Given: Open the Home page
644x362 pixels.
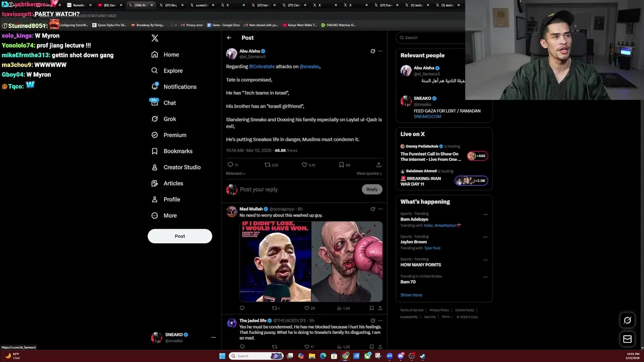Looking at the screenshot, I should click(165, 54).
